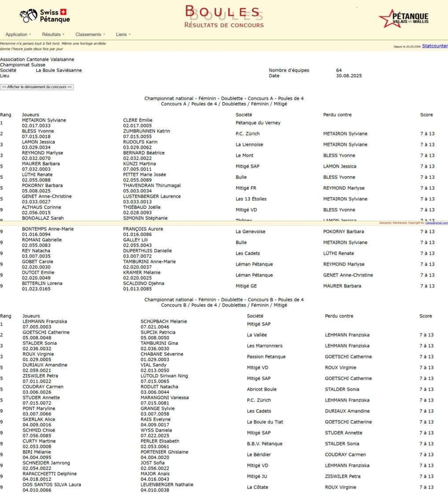Viewport: 448px width, 498px height.
Task: Click licence number "02.017.0033"
Action: (x=36, y=126)
